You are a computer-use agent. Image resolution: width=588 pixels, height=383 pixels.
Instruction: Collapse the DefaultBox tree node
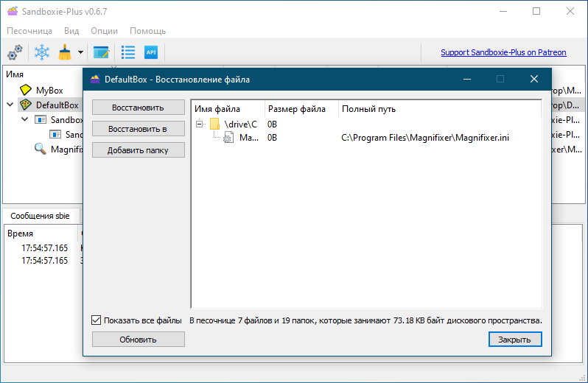[x=10, y=105]
